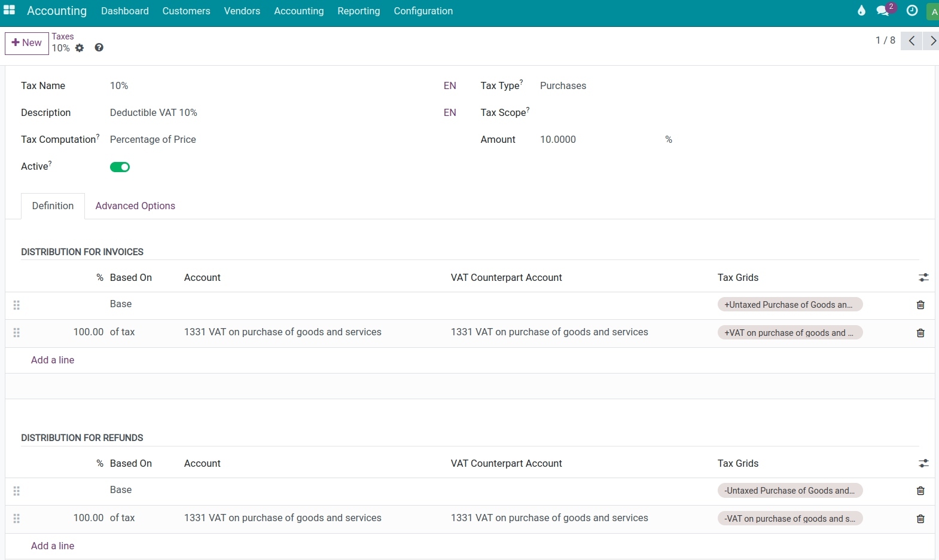Image resolution: width=939 pixels, height=560 pixels.
Task: Open column settings for invoices distribution table
Action: click(923, 277)
